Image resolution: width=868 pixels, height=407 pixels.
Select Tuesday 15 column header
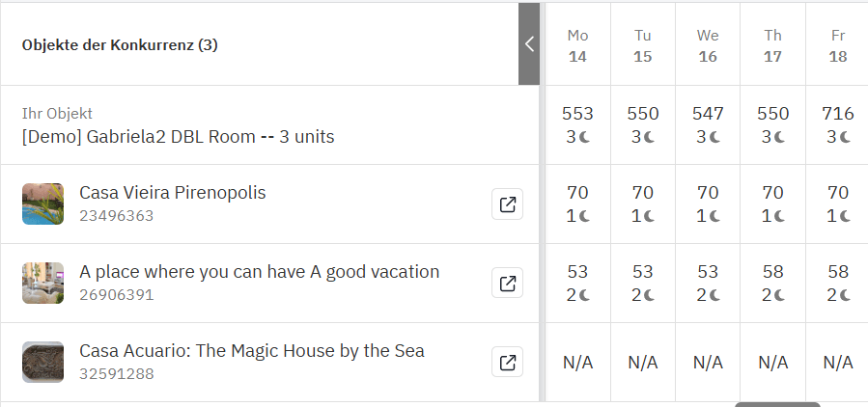pyautogui.click(x=643, y=45)
